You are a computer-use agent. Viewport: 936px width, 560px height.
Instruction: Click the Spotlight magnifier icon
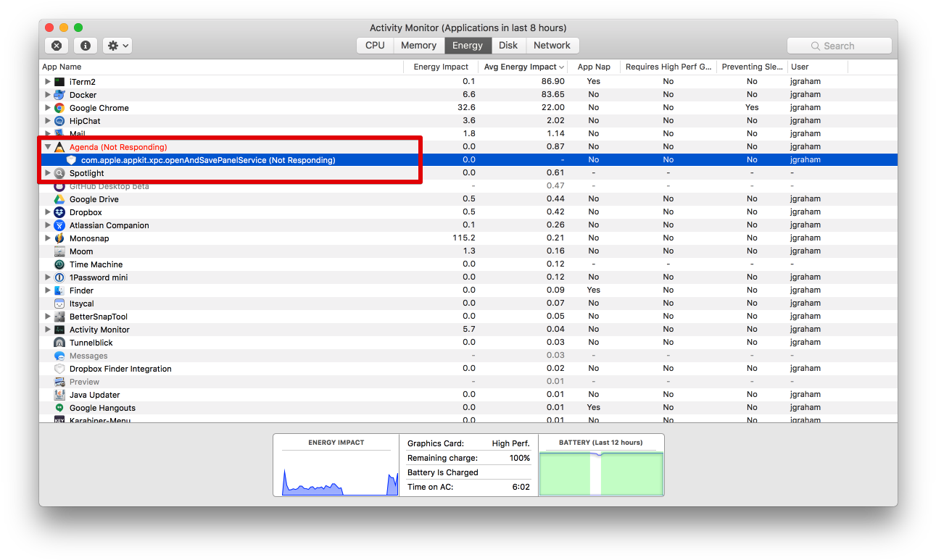point(59,173)
